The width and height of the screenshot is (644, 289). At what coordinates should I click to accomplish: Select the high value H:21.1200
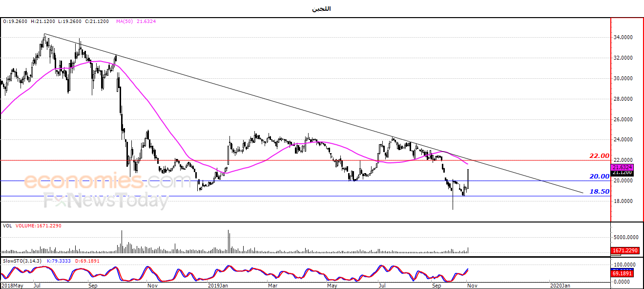[x=43, y=22]
